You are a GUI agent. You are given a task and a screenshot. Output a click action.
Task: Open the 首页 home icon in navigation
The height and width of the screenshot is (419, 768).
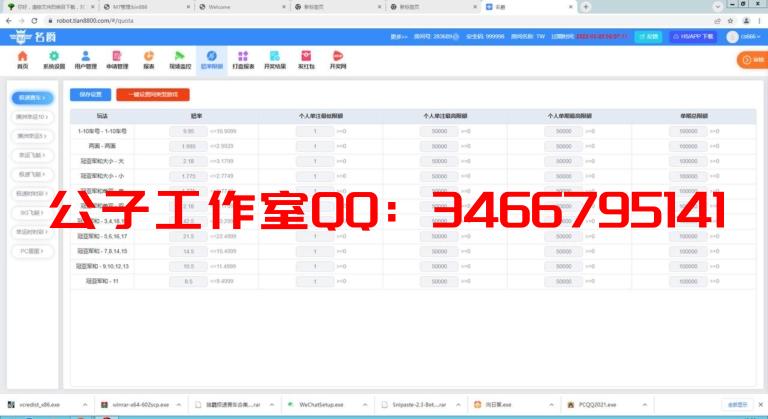coord(23,60)
